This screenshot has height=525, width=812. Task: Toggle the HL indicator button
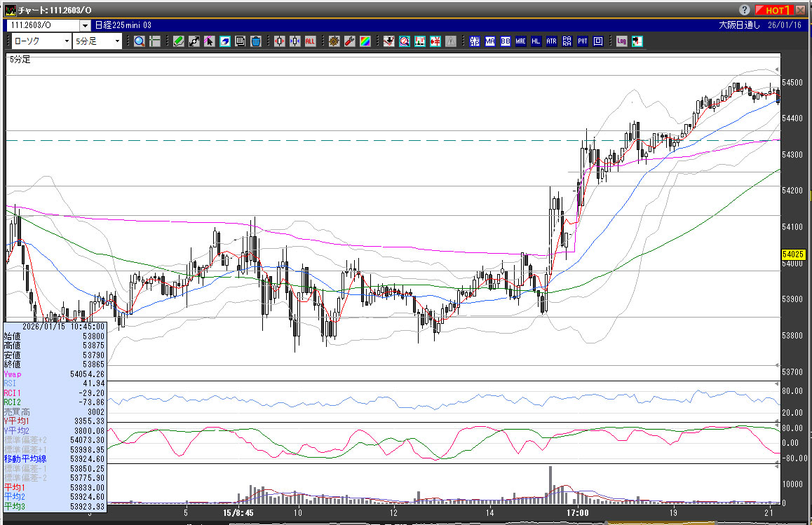[536, 41]
